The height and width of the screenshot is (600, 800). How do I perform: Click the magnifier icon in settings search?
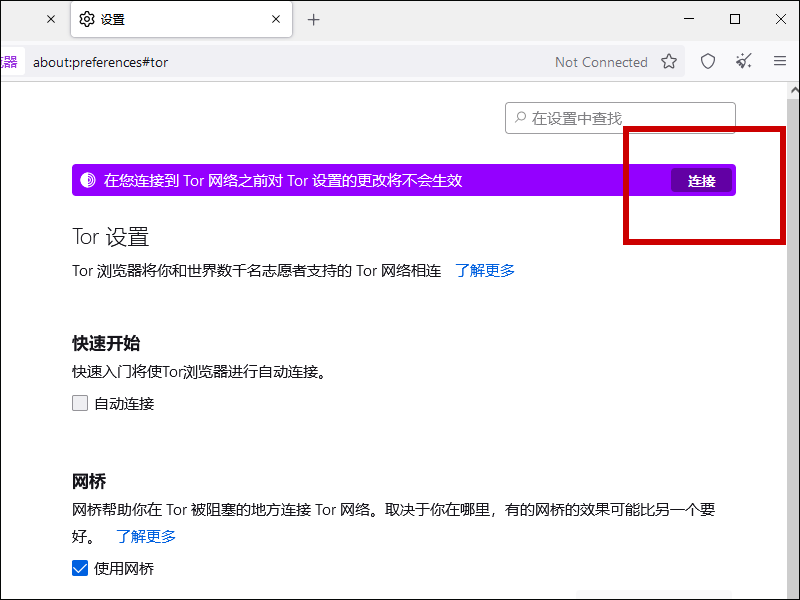[x=520, y=118]
